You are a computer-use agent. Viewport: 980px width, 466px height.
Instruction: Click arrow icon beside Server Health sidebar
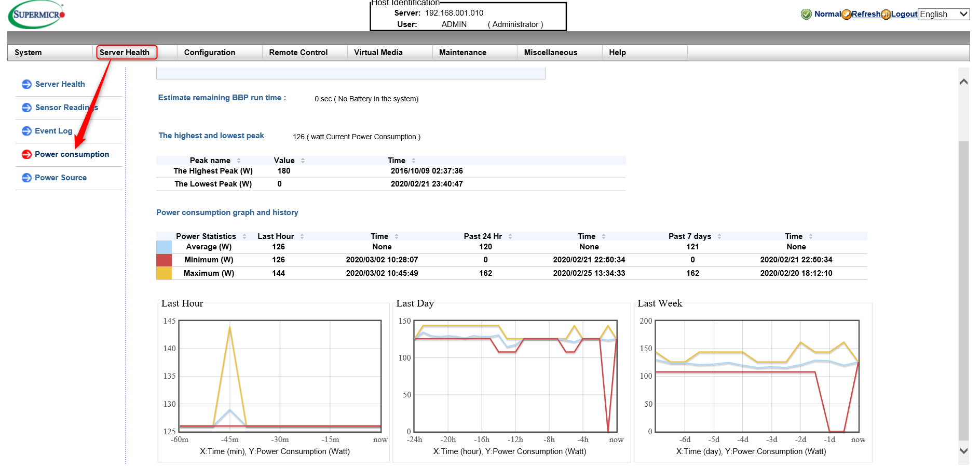(x=26, y=84)
